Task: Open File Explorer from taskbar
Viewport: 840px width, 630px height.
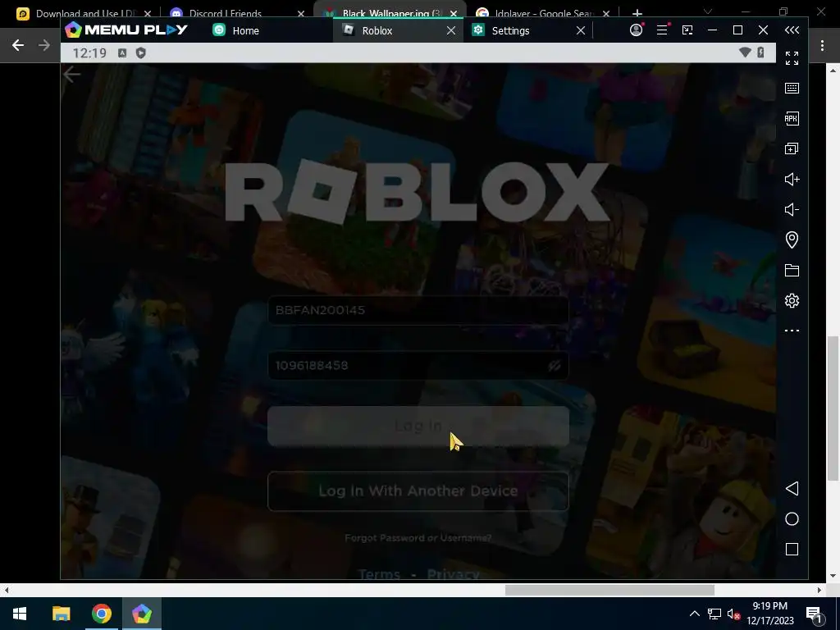Action: coord(61,614)
